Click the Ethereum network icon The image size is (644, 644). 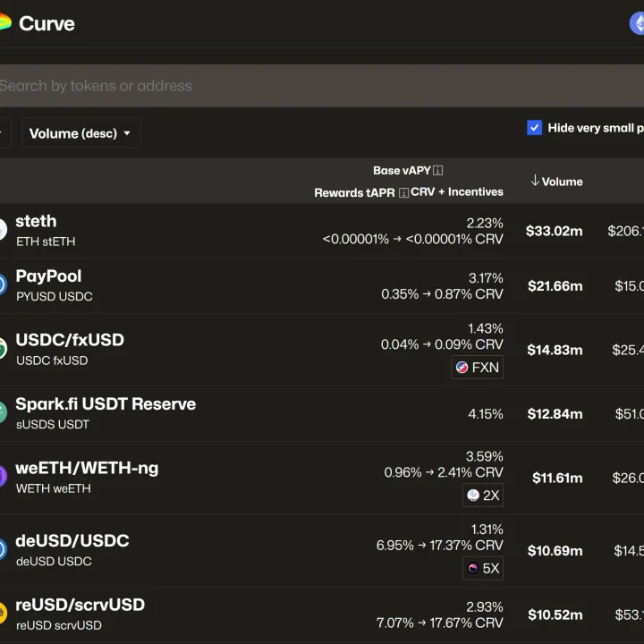tap(638, 23)
